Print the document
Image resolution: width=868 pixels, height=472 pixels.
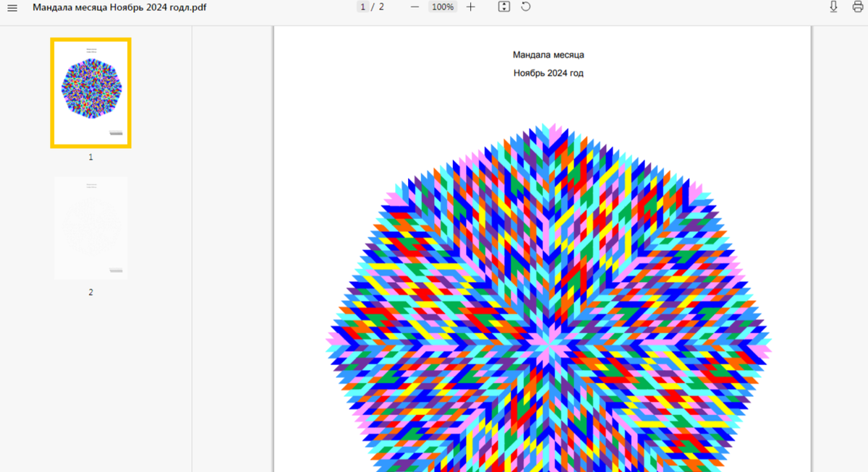(858, 7)
